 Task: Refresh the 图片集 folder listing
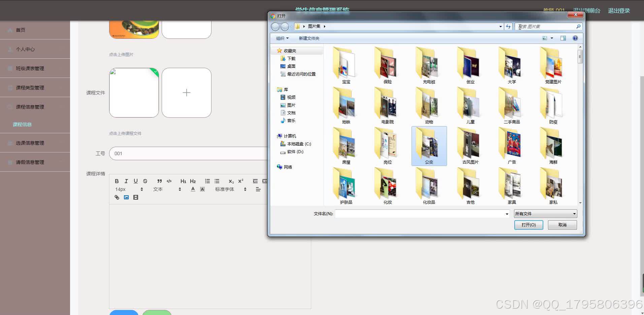pos(508,26)
